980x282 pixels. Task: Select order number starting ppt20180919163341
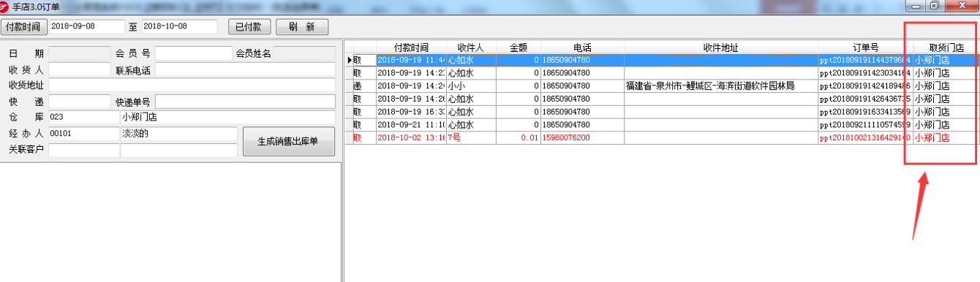click(865, 112)
